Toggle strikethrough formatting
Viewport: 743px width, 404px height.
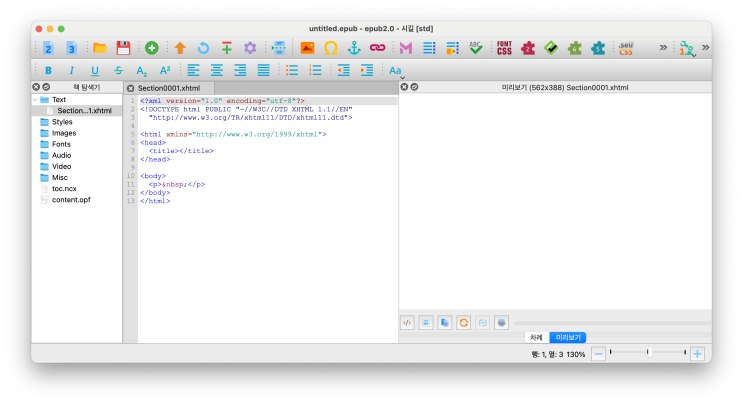coord(118,71)
